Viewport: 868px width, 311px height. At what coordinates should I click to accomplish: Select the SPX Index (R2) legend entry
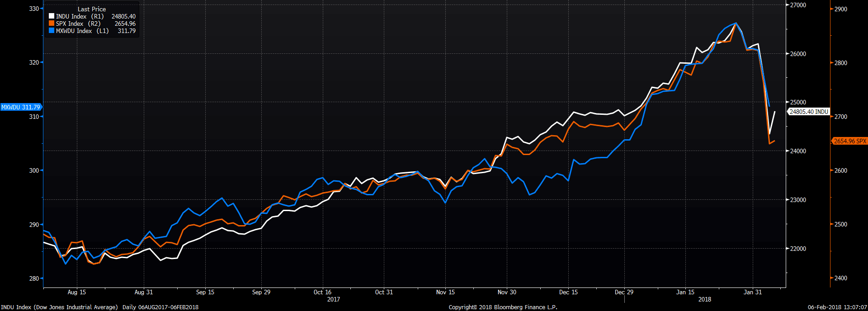point(78,24)
